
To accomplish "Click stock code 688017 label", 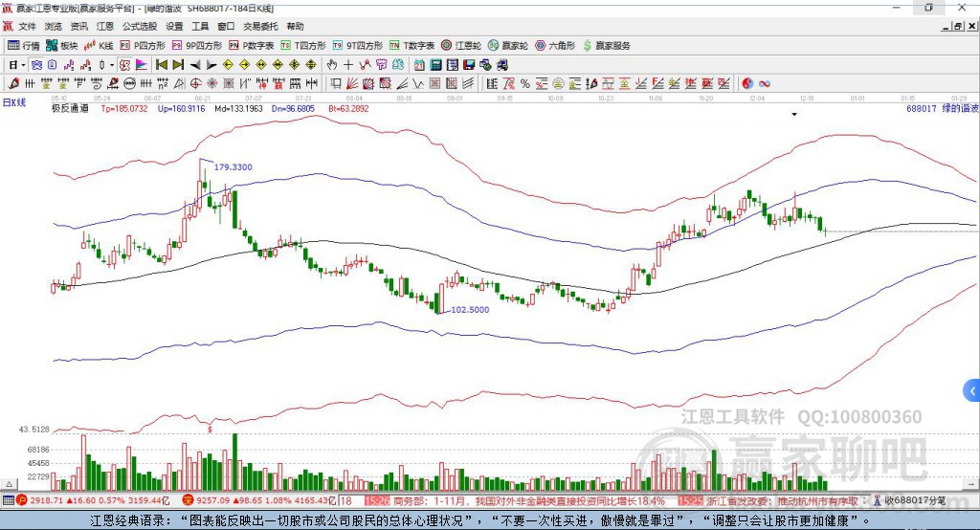I will click(922, 108).
